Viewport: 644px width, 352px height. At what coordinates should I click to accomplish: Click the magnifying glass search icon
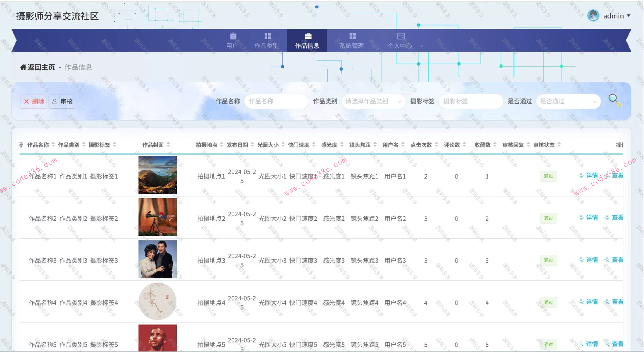click(614, 100)
